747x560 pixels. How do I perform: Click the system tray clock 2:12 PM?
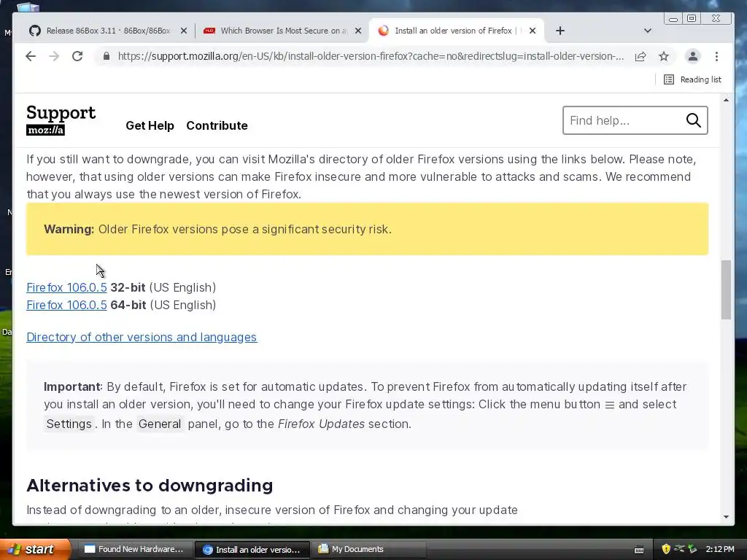click(720, 549)
